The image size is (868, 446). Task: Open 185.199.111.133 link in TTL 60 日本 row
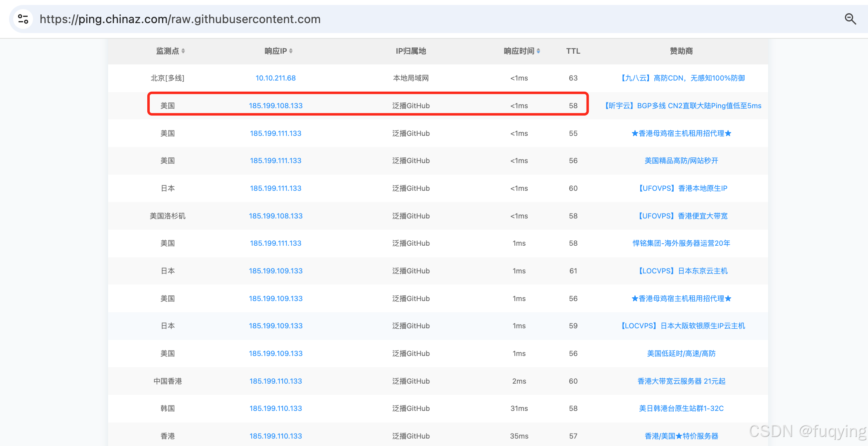coord(276,188)
